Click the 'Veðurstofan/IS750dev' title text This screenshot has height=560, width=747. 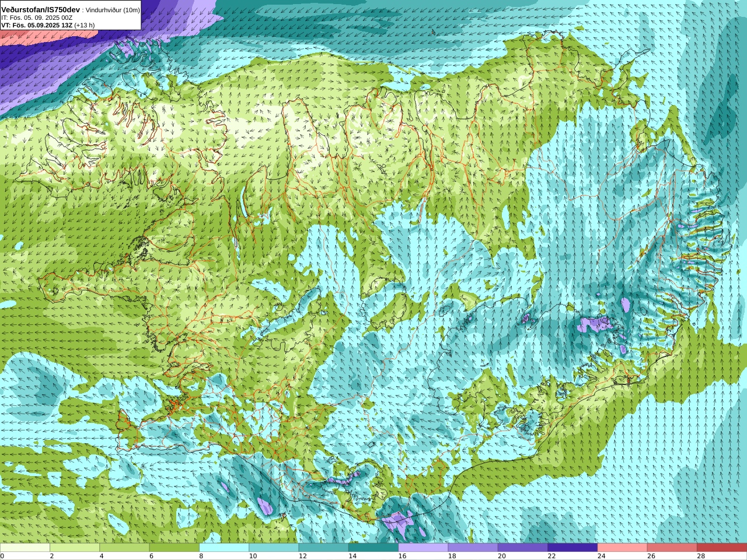click(x=40, y=10)
